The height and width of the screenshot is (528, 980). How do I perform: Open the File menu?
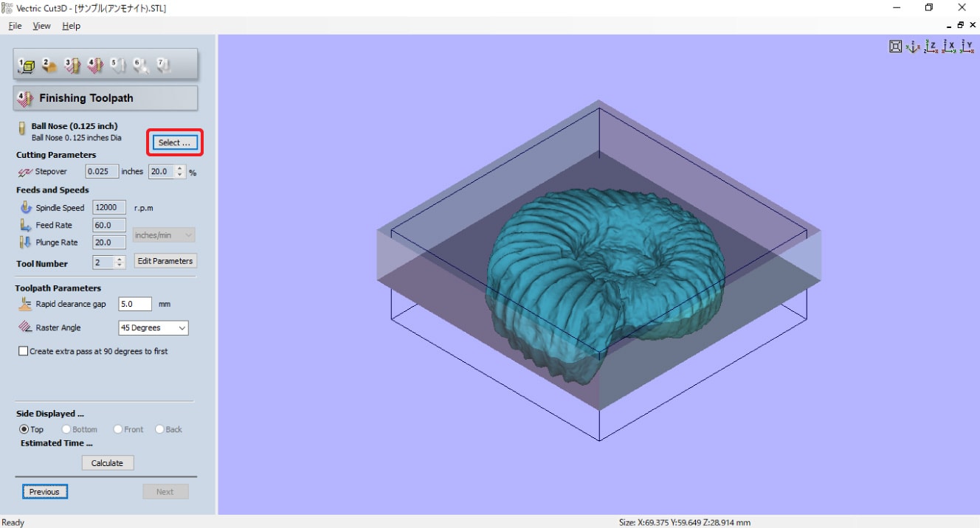[x=15, y=26]
